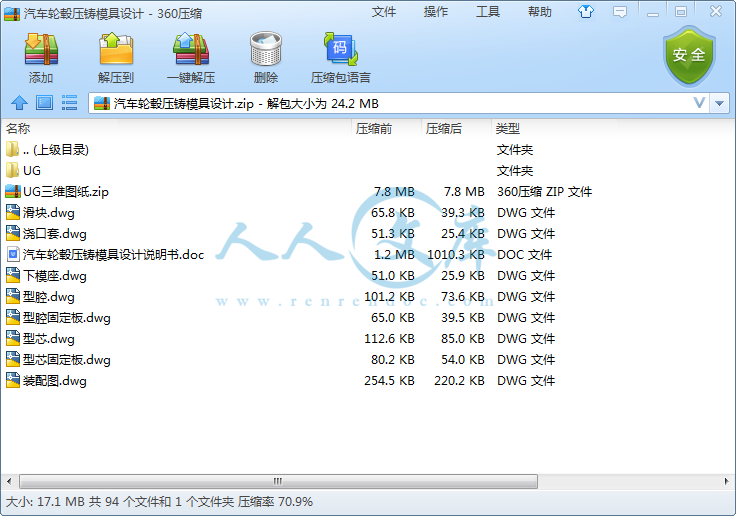Open the 工具 menu

tap(488, 12)
